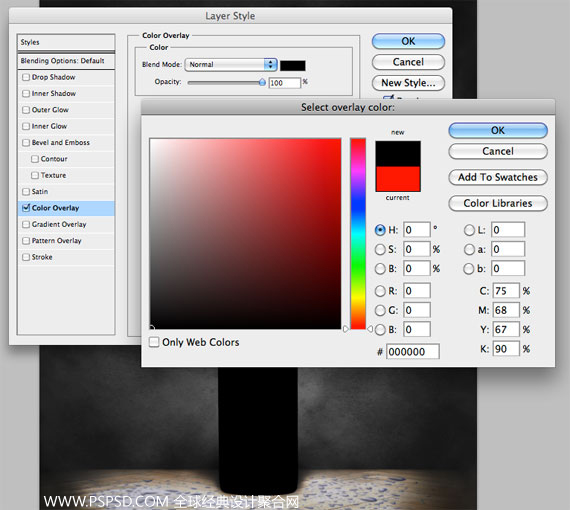Click OK in the color picker dialog
The image size is (570, 510).
(498, 130)
